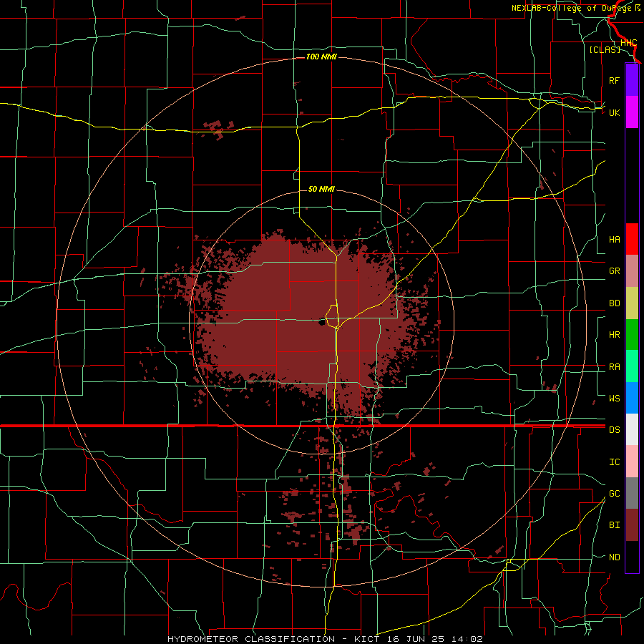The image size is (644, 644).
Task: Click the magenta UK color swatch
Action: tap(632, 112)
